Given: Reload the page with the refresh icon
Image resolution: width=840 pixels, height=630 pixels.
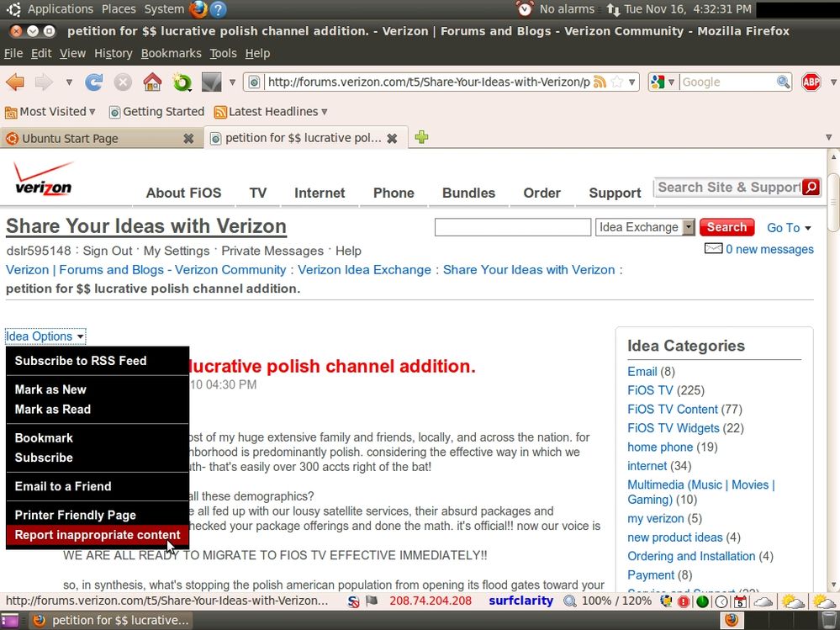Looking at the screenshot, I should (93, 82).
